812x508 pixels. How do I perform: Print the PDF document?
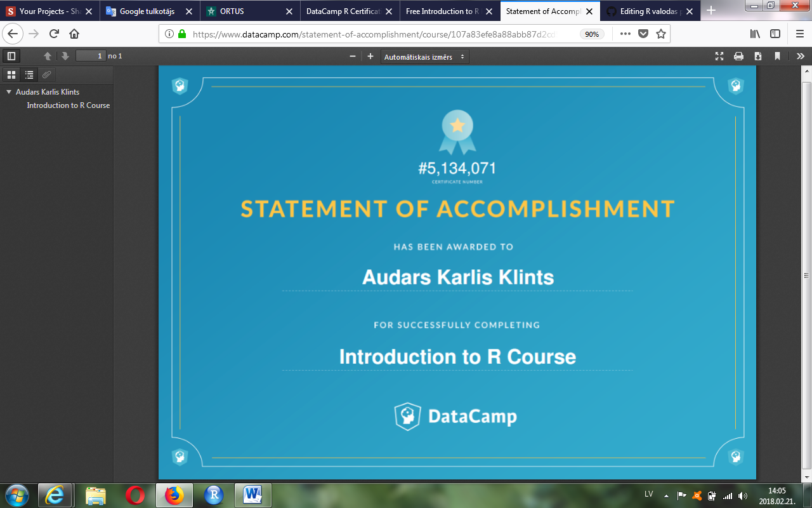(x=738, y=56)
